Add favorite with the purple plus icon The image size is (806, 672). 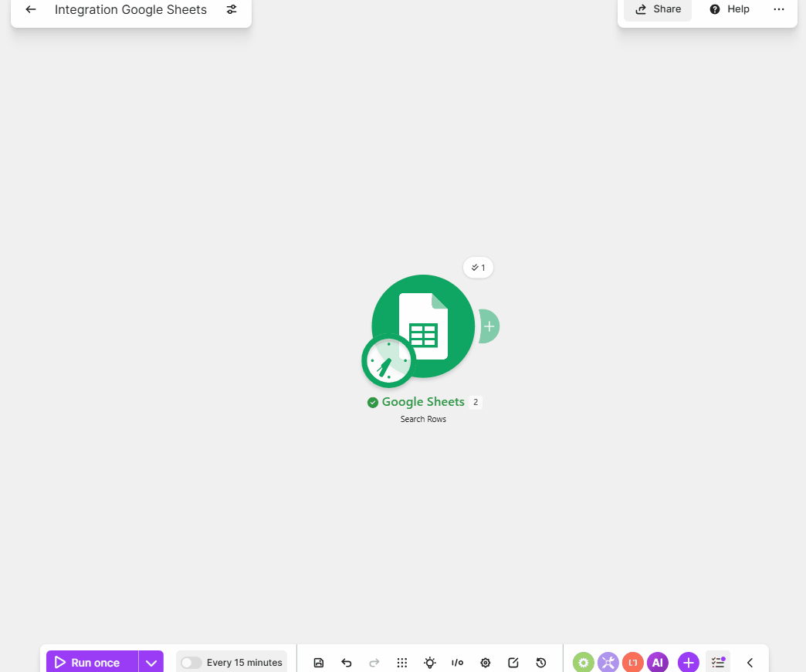(x=689, y=662)
